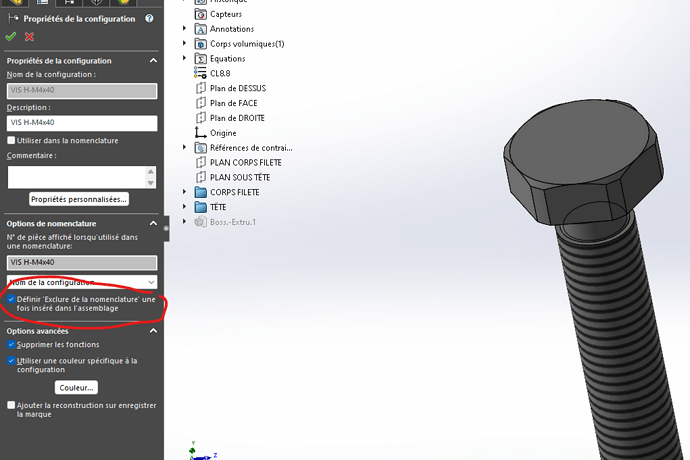Select the CL8.8 material icon
The height and width of the screenshot is (460, 690).
click(x=201, y=73)
